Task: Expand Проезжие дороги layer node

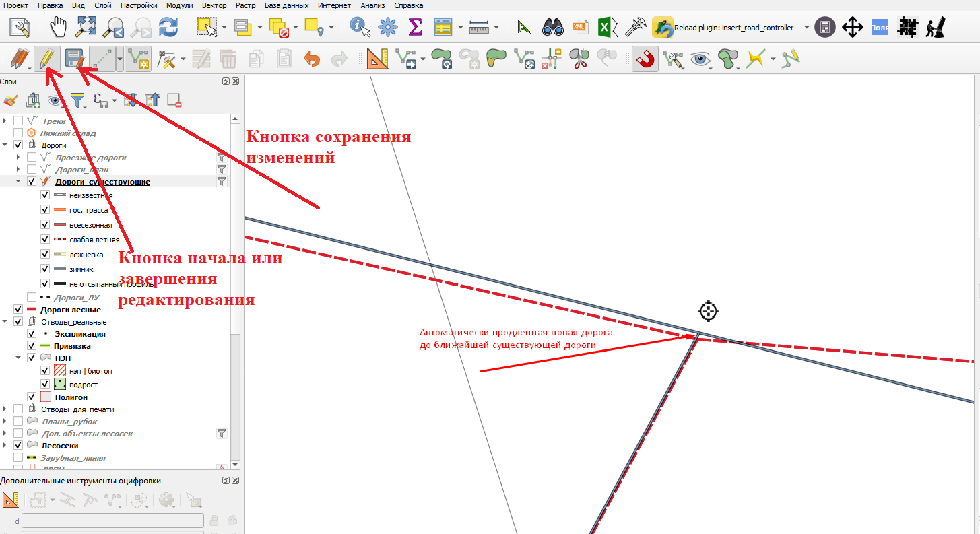Action: click(19, 158)
